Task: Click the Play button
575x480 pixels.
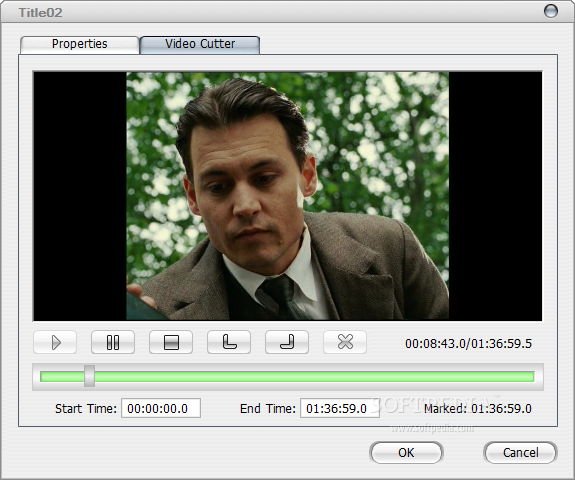Action: (x=55, y=342)
